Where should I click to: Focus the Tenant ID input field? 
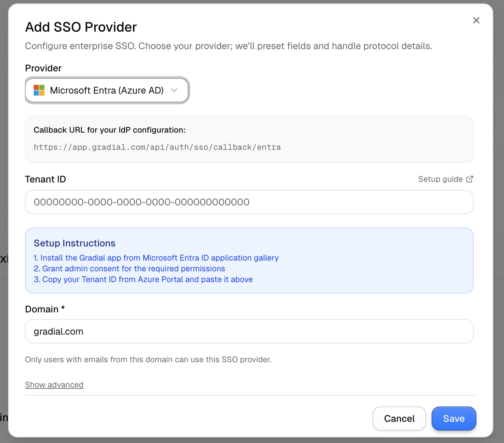pyautogui.click(x=249, y=202)
